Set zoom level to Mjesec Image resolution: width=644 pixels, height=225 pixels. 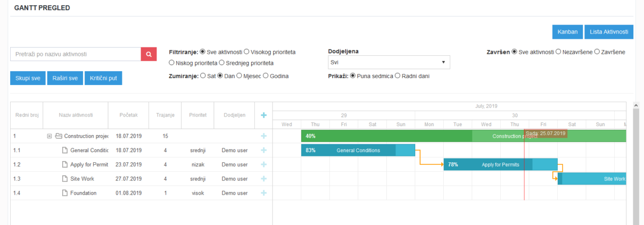pyautogui.click(x=240, y=76)
